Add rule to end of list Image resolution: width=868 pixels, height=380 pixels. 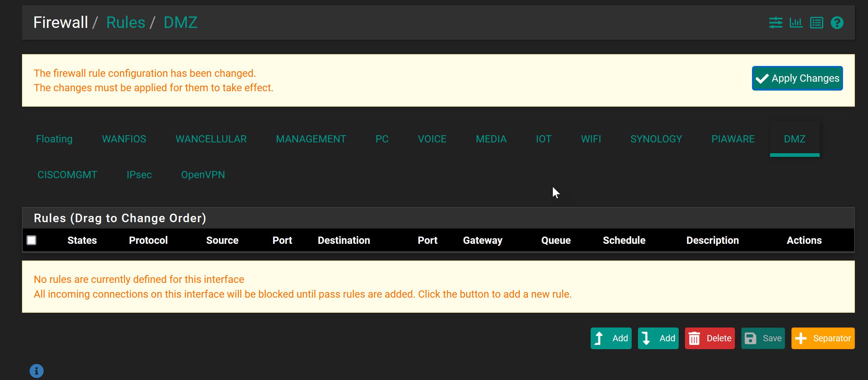[x=658, y=338]
